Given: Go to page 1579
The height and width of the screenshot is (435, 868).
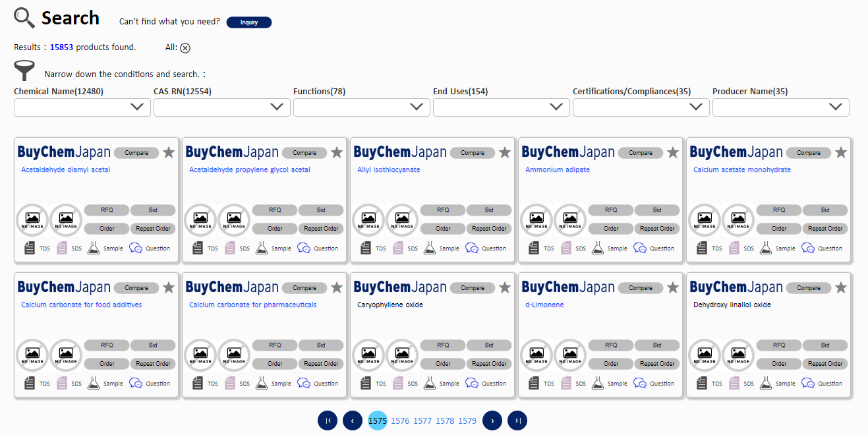Looking at the screenshot, I should [467, 420].
